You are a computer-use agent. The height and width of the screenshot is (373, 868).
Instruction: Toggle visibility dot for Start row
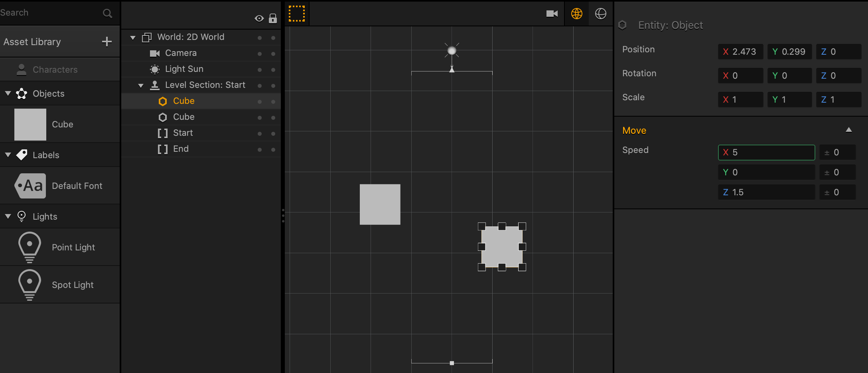pos(260,134)
